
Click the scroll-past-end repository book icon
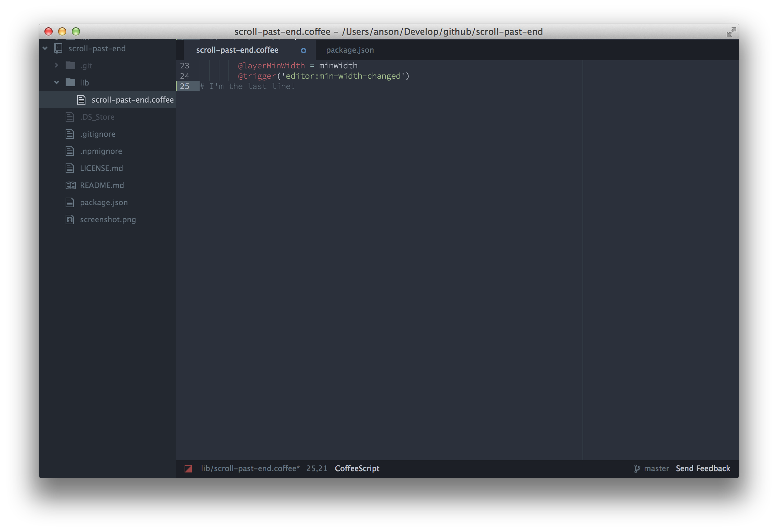point(58,48)
